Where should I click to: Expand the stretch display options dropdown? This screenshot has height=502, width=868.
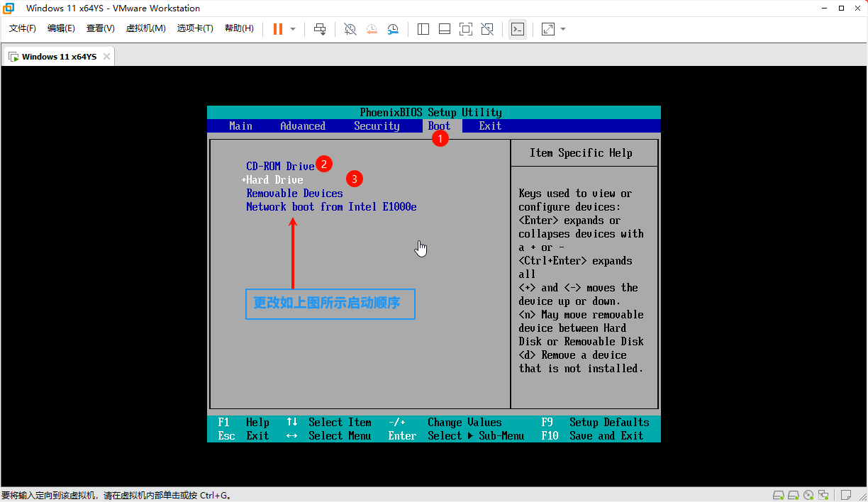pos(563,29)
